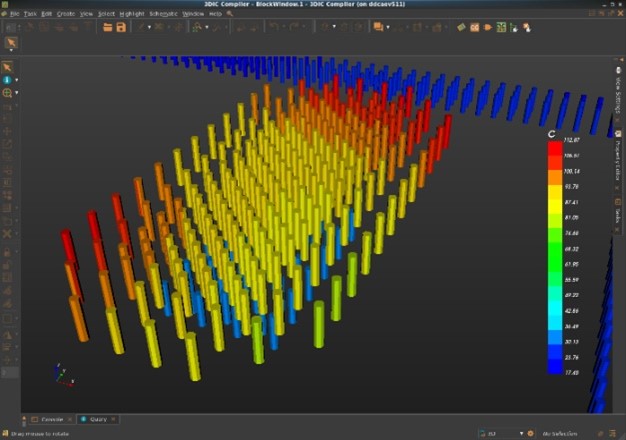Click the network route icon in toolbar
Screen dimensions: 626x440
(197, 27)
